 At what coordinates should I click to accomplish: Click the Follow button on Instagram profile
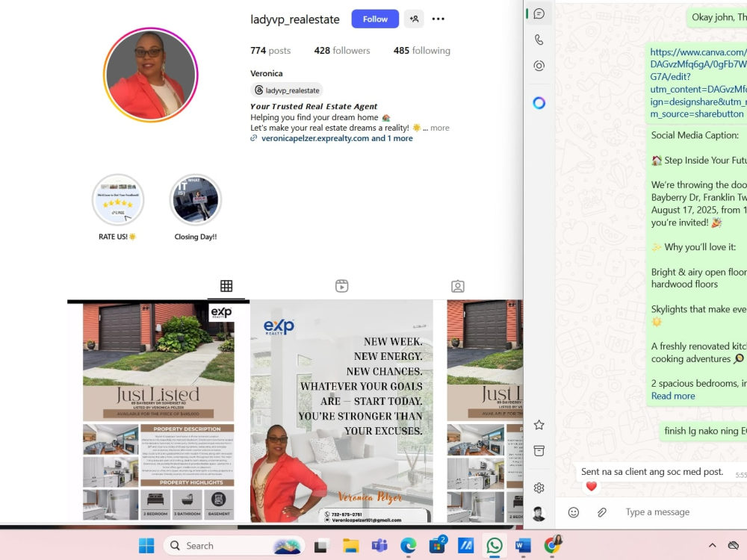click(x=375, y=19)
